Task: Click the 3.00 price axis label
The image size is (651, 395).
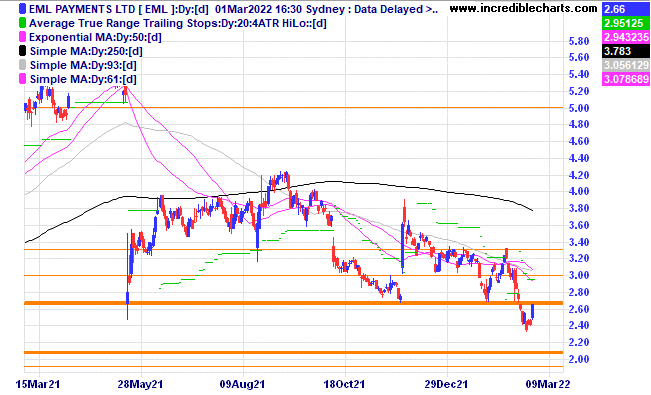Action: [x=579, y=275]
